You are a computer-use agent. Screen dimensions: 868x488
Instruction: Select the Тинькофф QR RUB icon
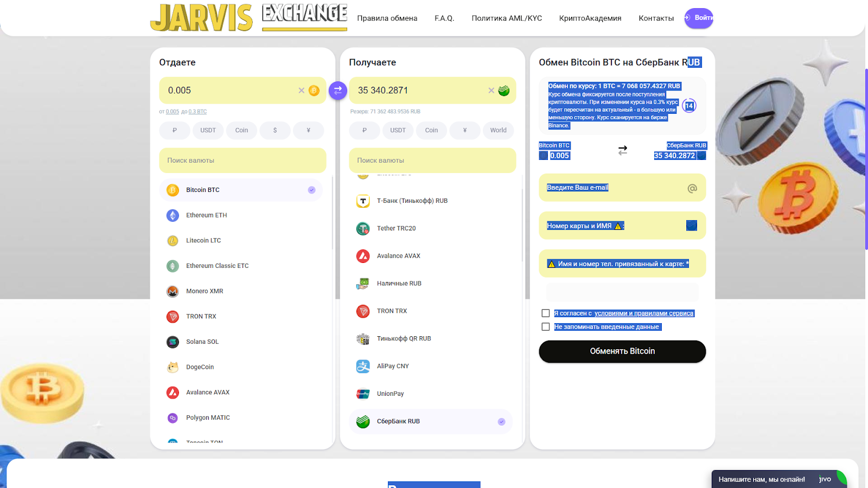click(363, 339)
